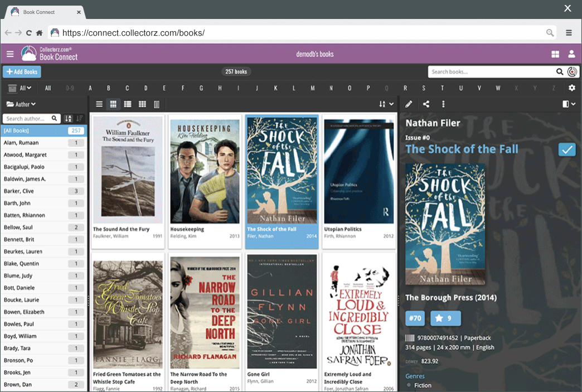Click the Add Books button
Screen dimensions: 582x392
pos(21,71)
